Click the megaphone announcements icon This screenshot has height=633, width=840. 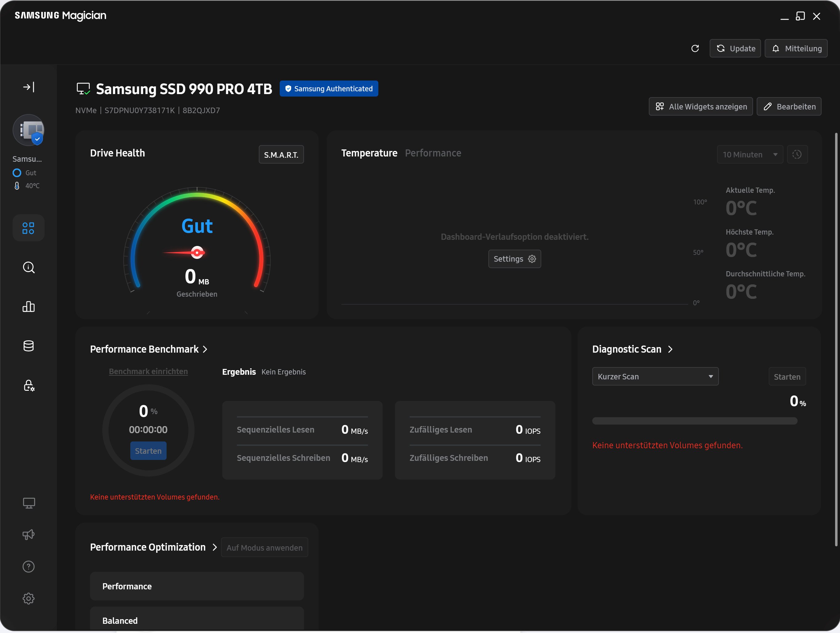click(29, 535)
